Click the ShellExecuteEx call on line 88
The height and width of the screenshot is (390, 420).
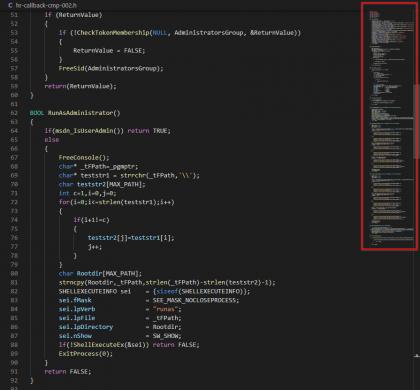(x=102, y=345)
